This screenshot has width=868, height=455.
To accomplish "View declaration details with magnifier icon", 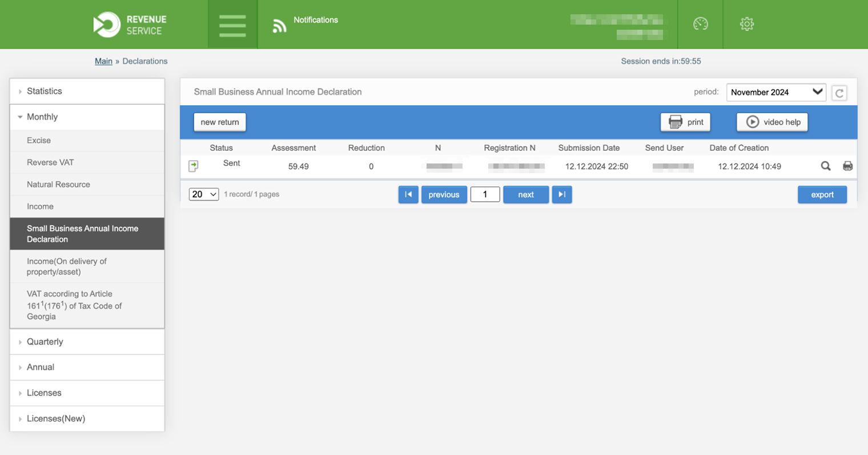I will click(825, 166).
